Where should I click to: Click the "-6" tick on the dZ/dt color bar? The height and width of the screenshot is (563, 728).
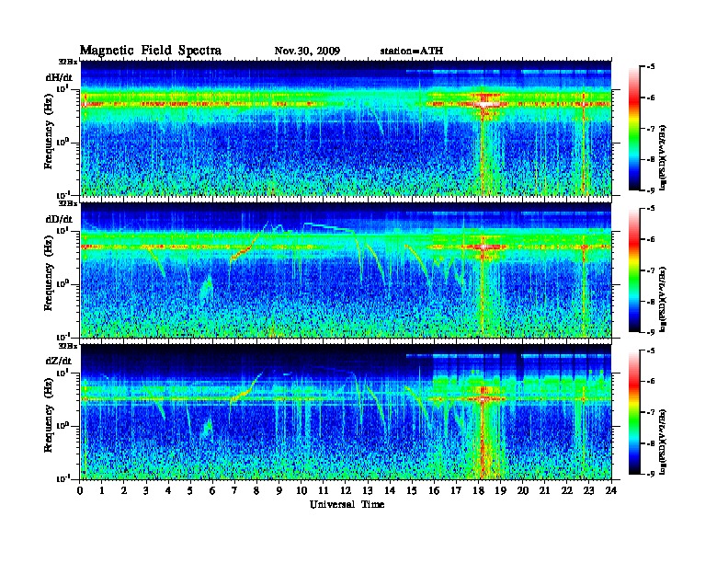click(x=651, y=382)
